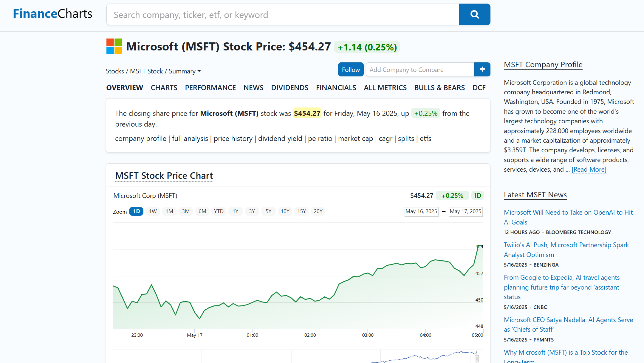Open the market cap link

point(355,139)
